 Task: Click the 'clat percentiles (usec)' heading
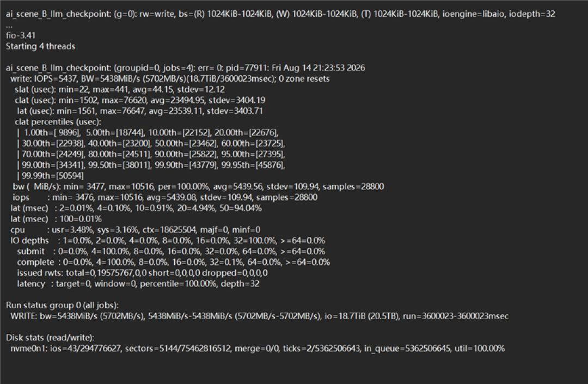coord(58,122)
